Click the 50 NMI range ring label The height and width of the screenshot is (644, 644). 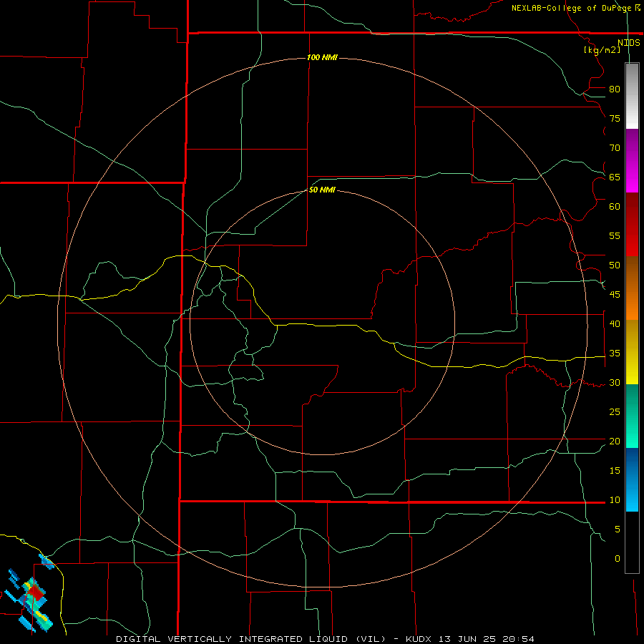[x=322, y=190]
